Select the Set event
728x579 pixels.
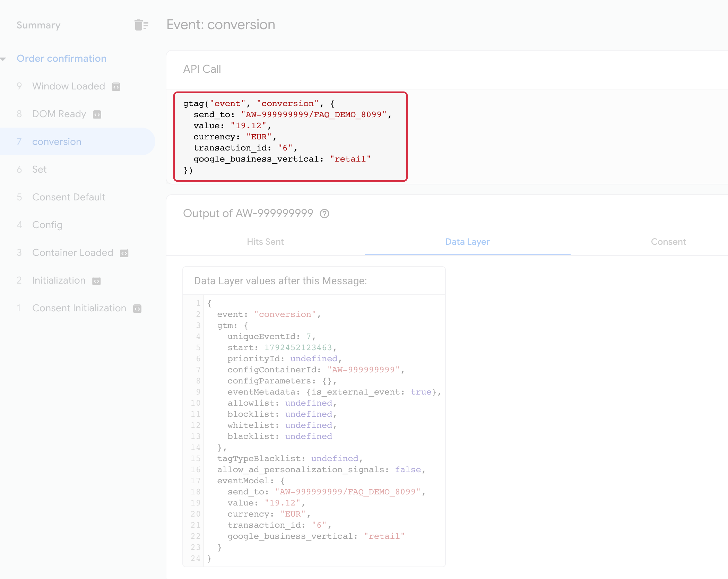point(39,169)
